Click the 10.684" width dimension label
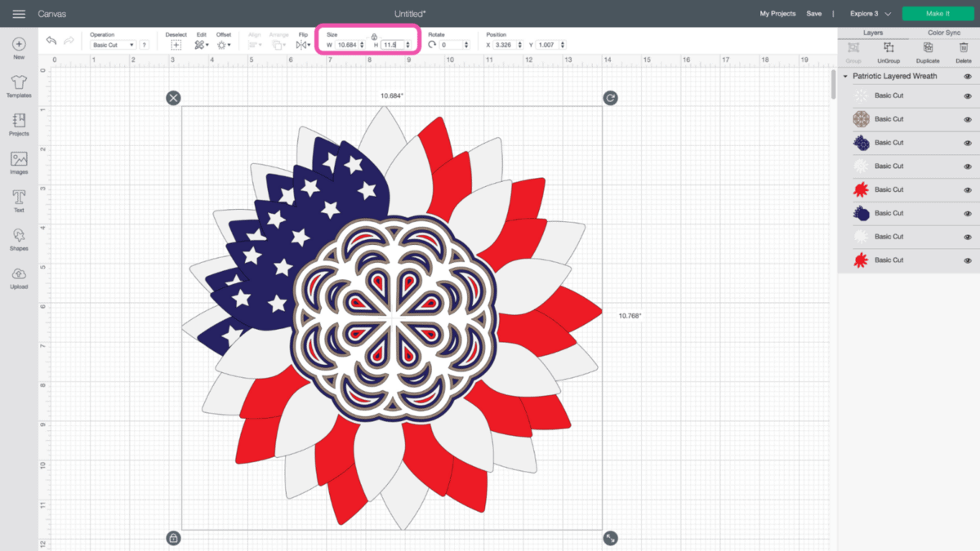 tap(392, 96)
